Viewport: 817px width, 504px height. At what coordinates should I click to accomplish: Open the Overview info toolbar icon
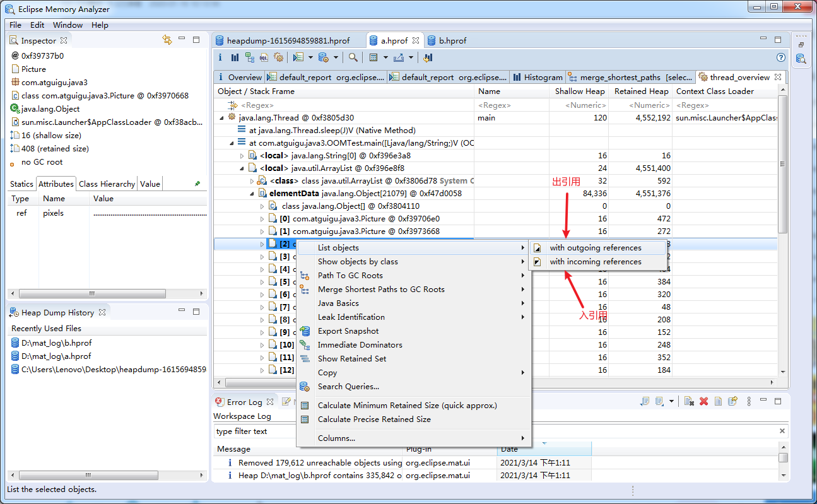[220, 57]
